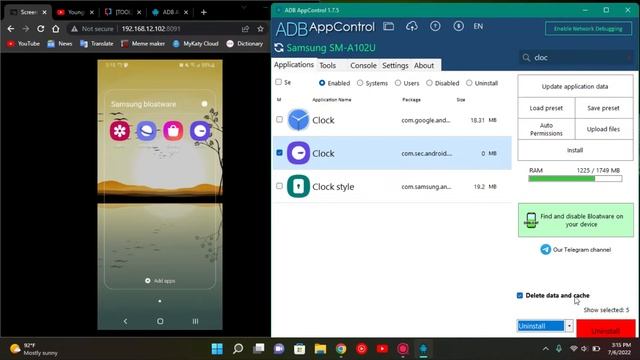Tap the phone's back navigation arrow
The image size is (640, 360).
(x=125, y=321)
